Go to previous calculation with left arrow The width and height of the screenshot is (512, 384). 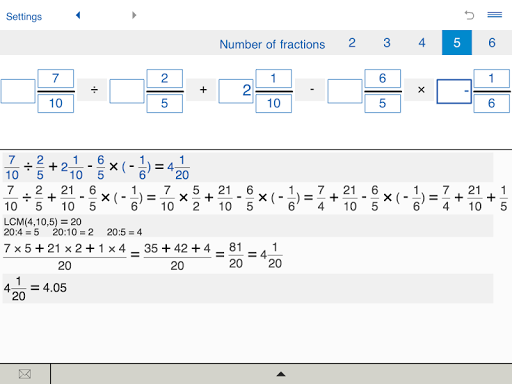78,15
